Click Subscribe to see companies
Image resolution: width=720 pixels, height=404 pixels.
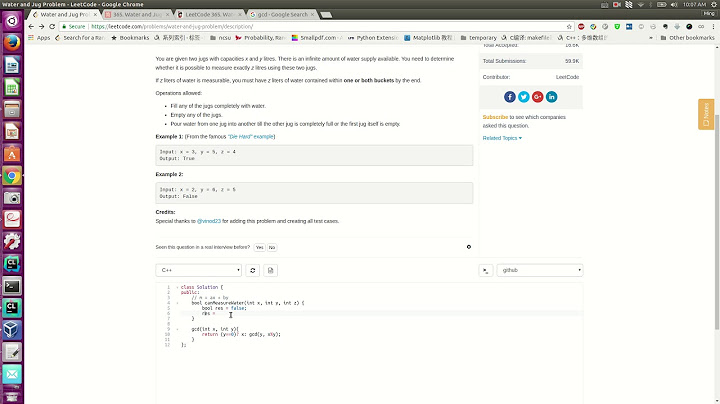coord(495,117)
